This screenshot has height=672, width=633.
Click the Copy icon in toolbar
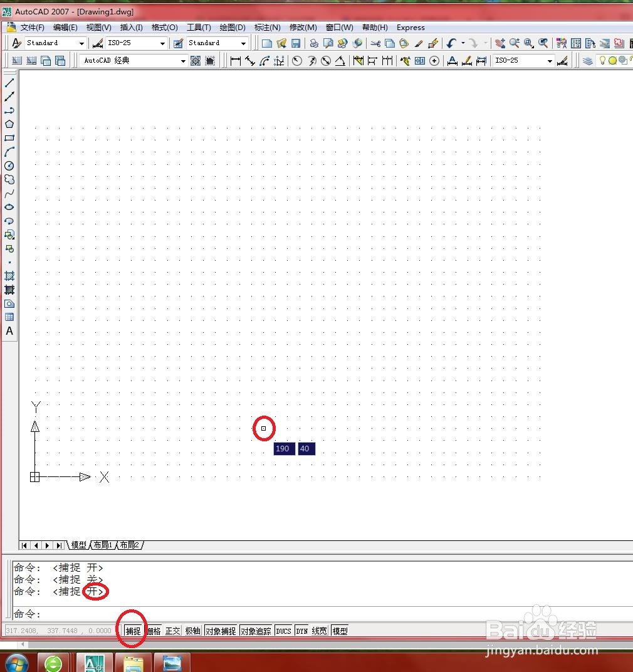click(x=390, y=43)
